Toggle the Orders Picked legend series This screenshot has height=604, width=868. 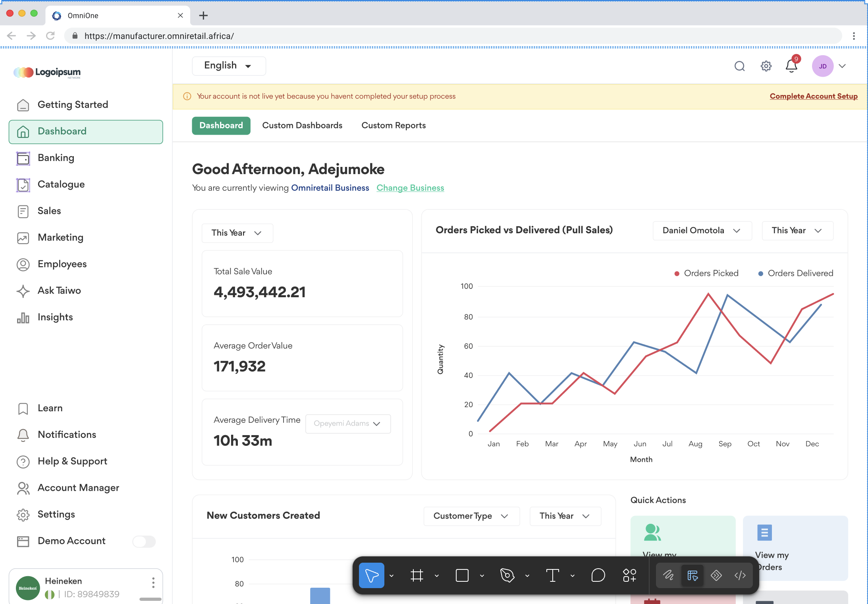point(706,273)
